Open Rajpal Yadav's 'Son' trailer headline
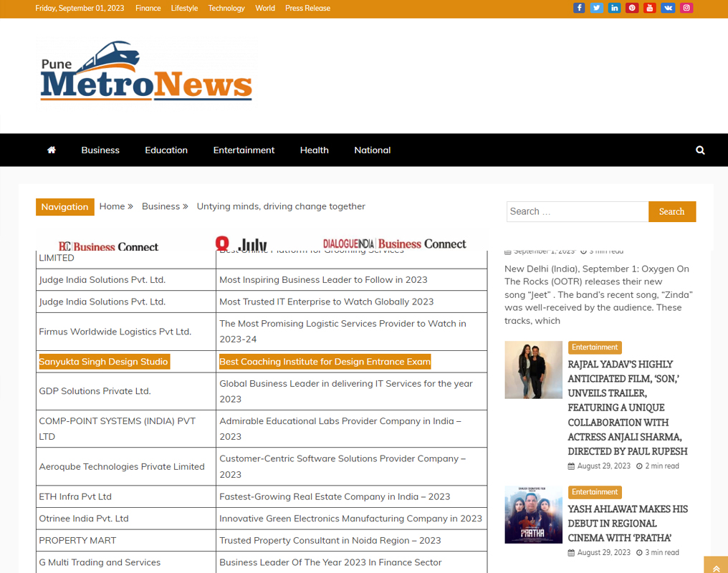Screen dimensions: 728x573 pos(628,408)
